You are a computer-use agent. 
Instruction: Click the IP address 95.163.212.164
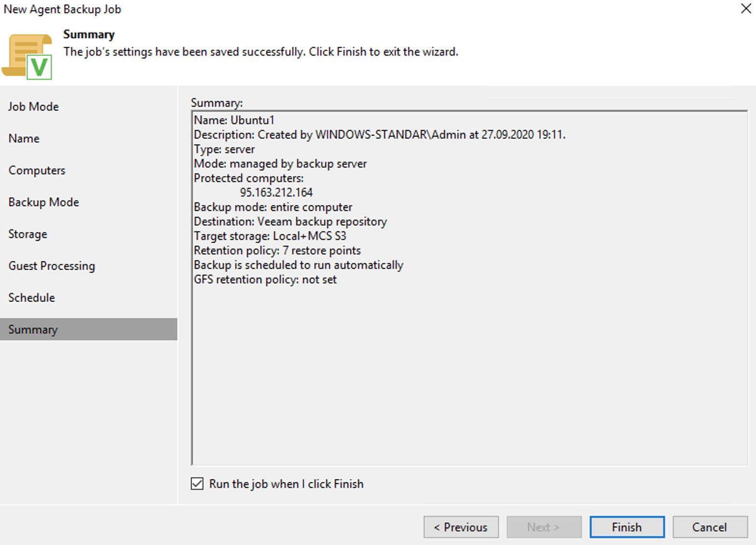coord(276,193)
